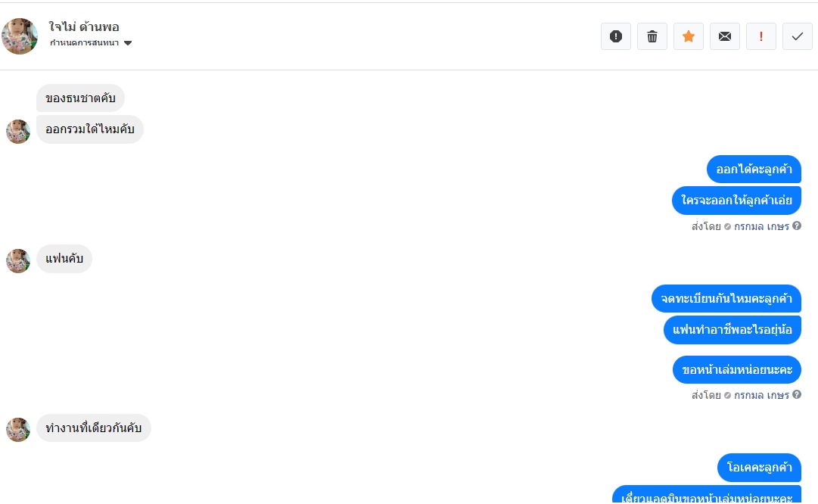
Task: Click avatar beside message แฟนคับ
Action: [x=18, y=261]
